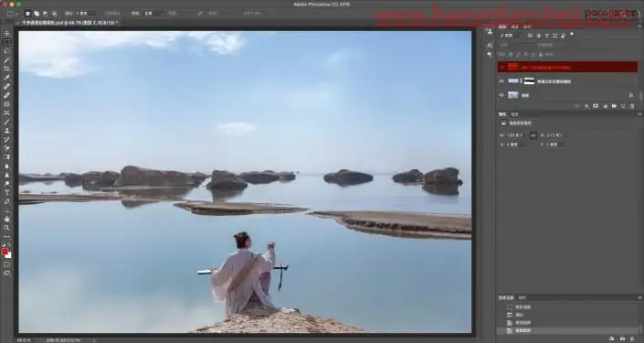
Task: Switch to the Channels tab
Action: tap(514, 27)
